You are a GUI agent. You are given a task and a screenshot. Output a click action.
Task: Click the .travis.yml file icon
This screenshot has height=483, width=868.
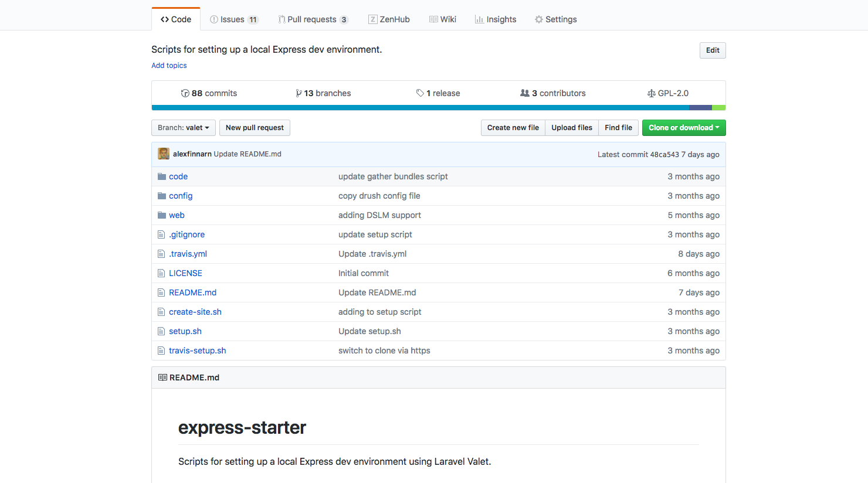click(161, 254)
